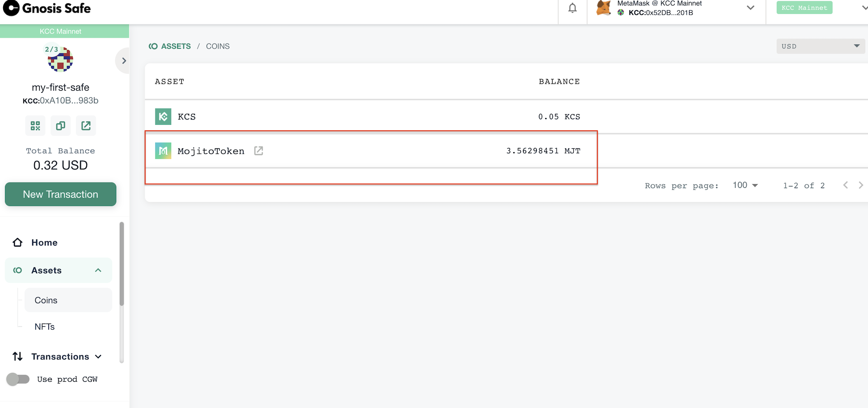Open safe address in block explorer
Screen dimensions: 868x408
click(86, 126)
